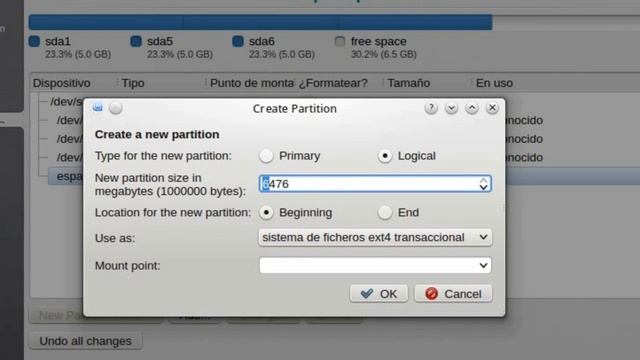The height and width of the screenshot is (360, 640).
Task: Click the window menu icon in the Create Partition titlebar
Action: coord(98,108)
